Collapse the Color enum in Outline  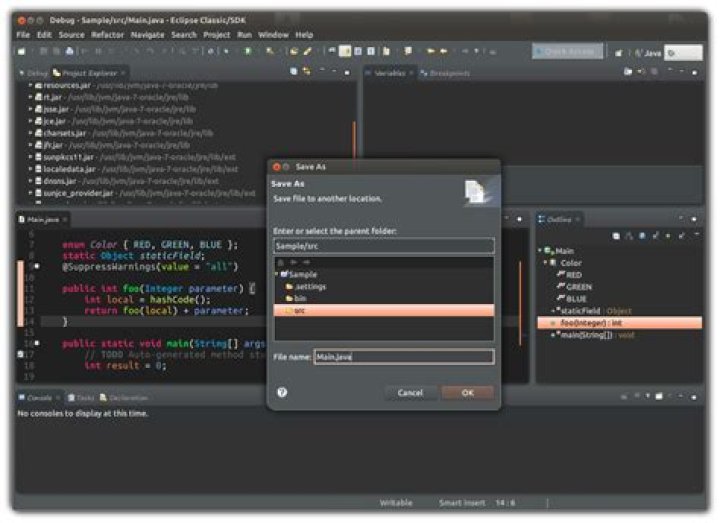pyautogui.click(x=546, y=263)
